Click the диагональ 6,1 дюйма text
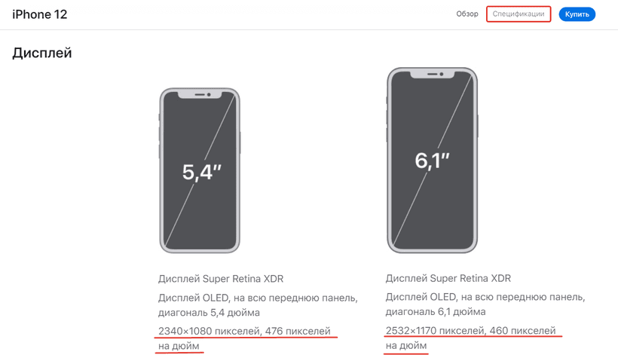This screenshot has height=364, width=618. 436,312
